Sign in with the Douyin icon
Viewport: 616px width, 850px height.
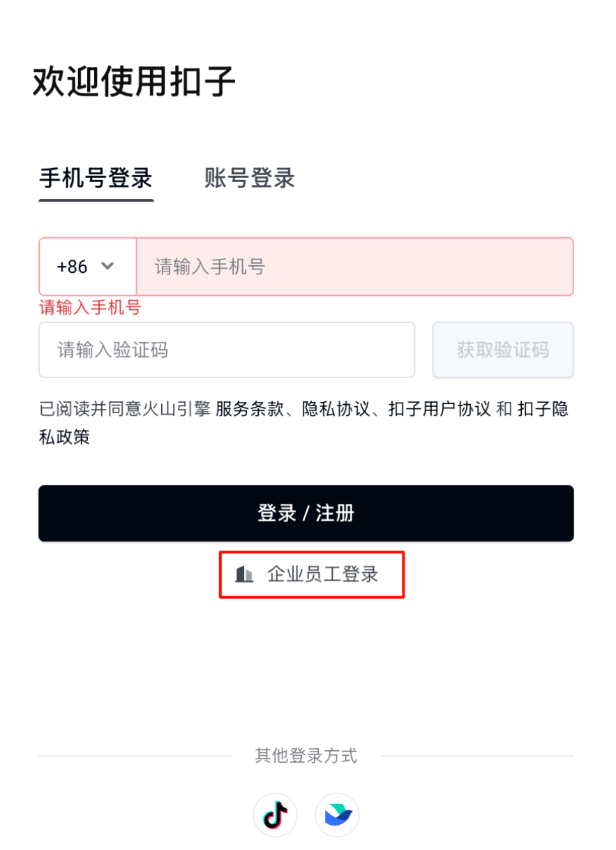(275, 814)
